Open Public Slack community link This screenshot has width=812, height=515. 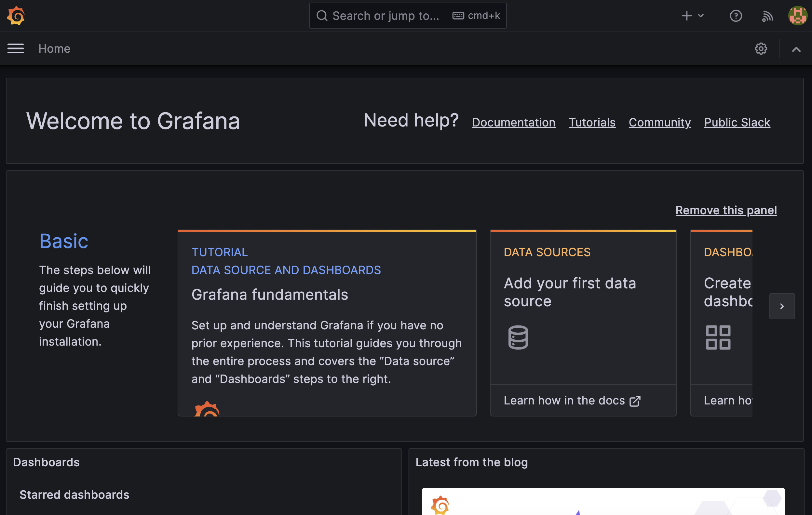(737, 122)
